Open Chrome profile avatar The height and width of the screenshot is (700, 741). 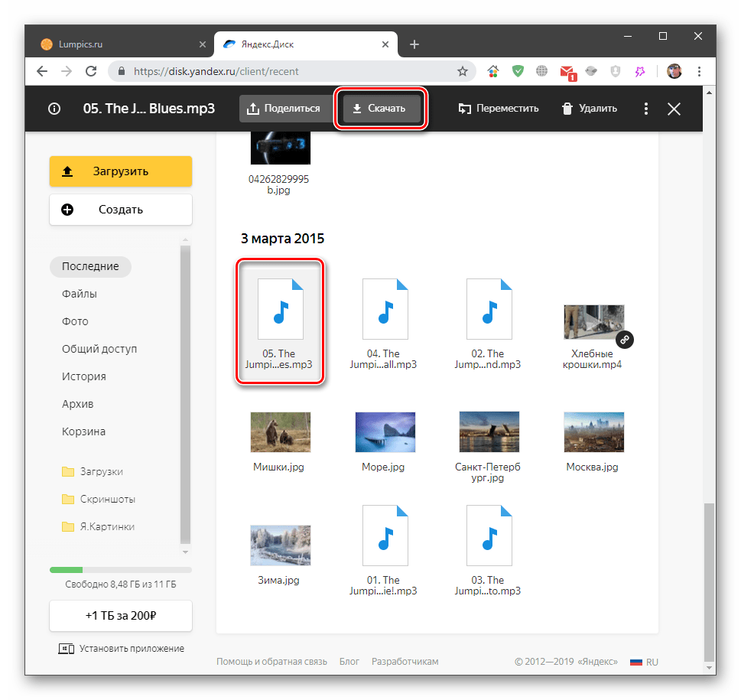[x=674, y=71]
